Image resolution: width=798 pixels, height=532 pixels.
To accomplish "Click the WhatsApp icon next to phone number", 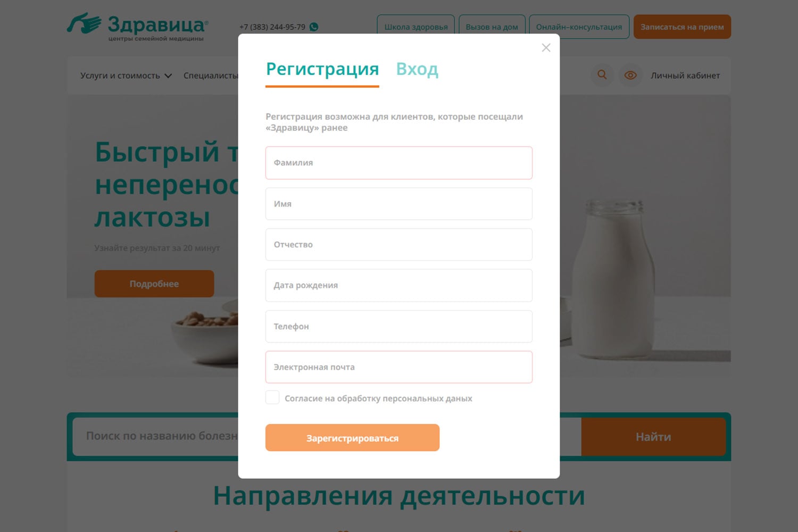I will click(314, 27).
